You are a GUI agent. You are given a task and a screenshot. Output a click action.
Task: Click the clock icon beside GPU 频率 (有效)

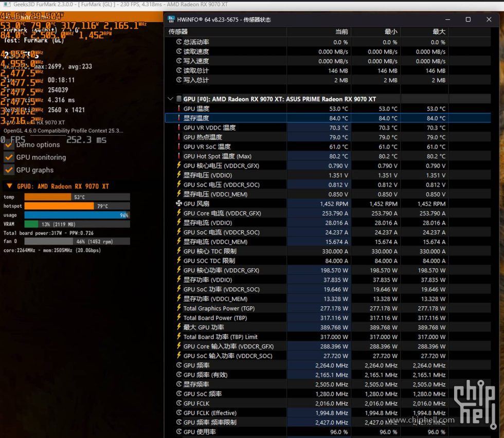click(x=179, y=375)
